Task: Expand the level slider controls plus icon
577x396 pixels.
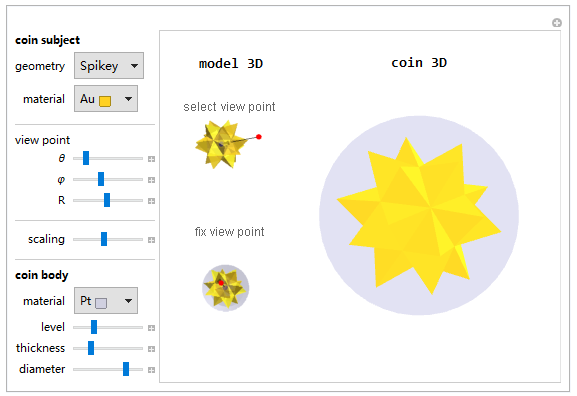Action: click(151, 328)
